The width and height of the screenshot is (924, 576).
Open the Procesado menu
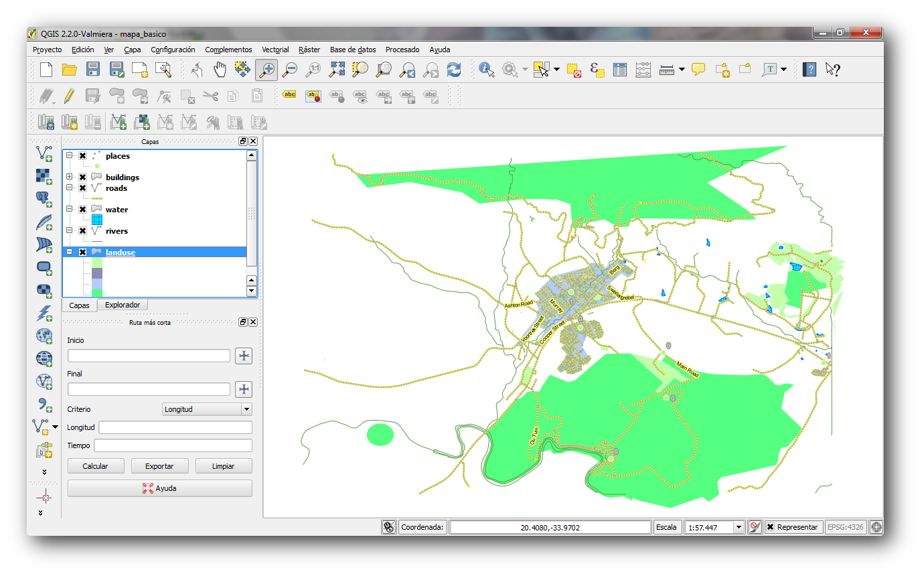pos(402,50)
